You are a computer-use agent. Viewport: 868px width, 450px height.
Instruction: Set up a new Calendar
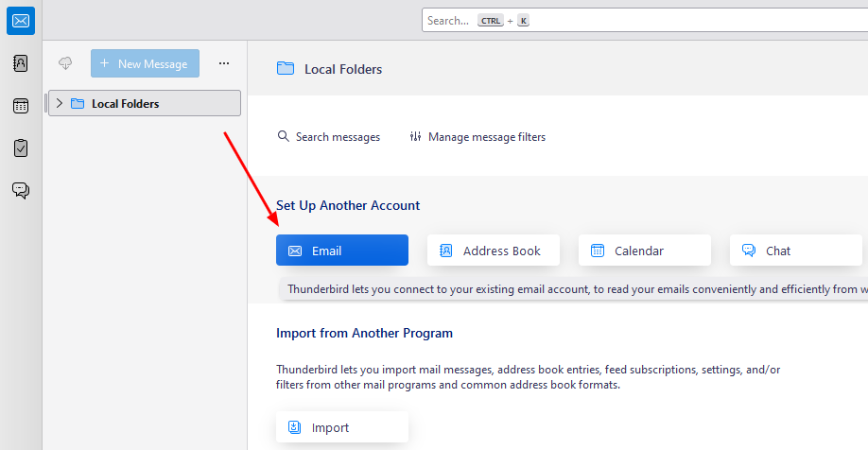pyautogui.click(x=644, y=251)
